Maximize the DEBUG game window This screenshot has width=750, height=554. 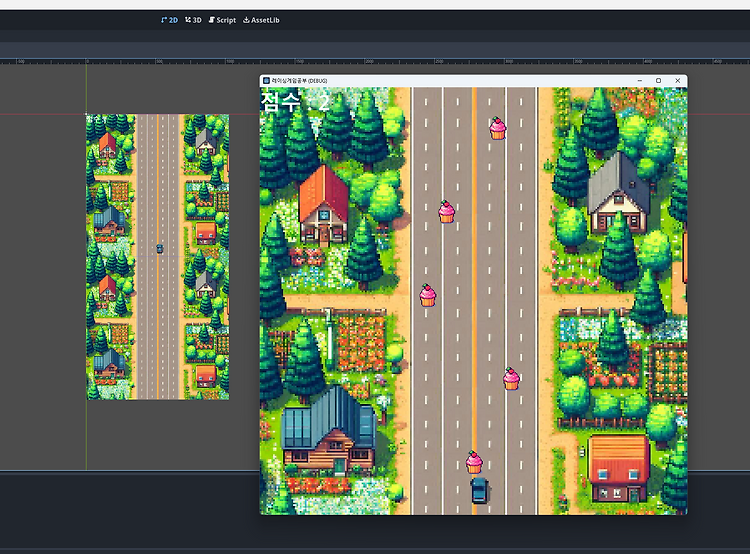tap(659, 81)
